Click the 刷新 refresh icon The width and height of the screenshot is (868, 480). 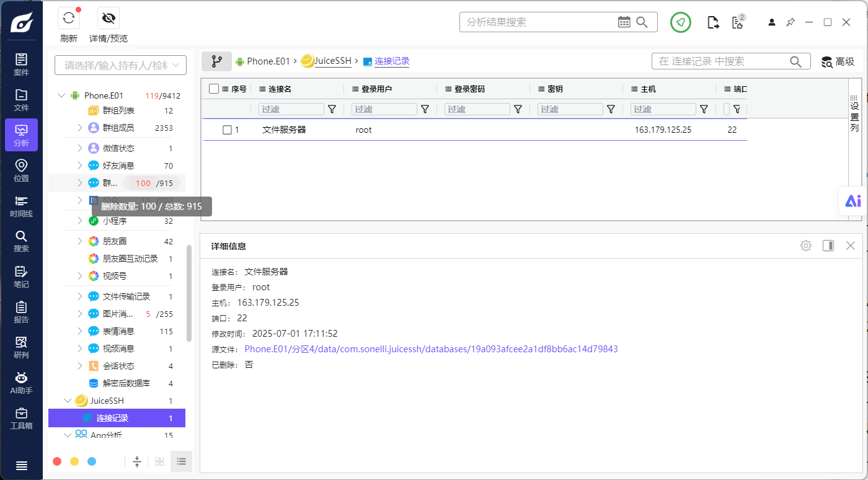[69, 18]
